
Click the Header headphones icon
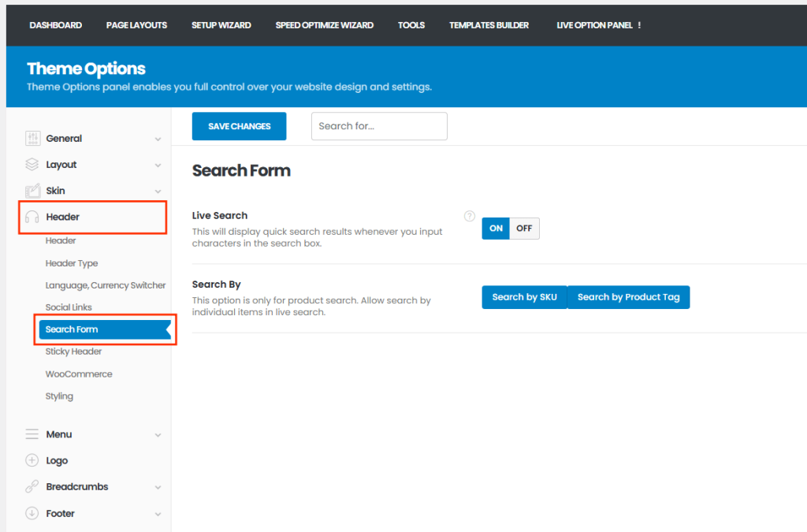(32, 217)
